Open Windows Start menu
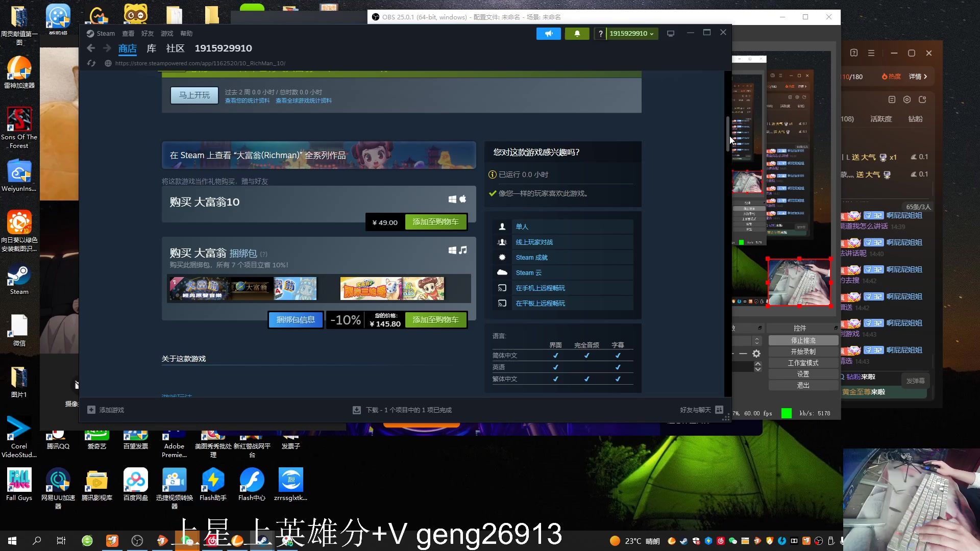 tap(12, 540)
